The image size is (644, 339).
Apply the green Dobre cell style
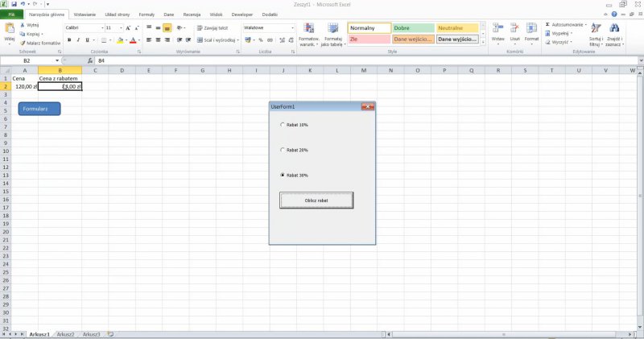coord(413,28)
